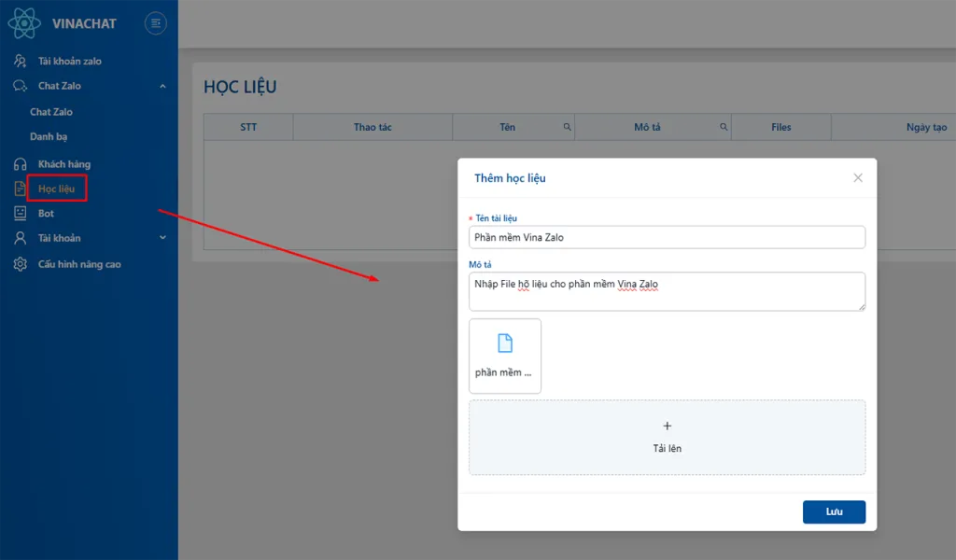Click the gear icon for Cấu hình nâng cao
Screen dimensions: 956x560
click(x=20, y=264)
